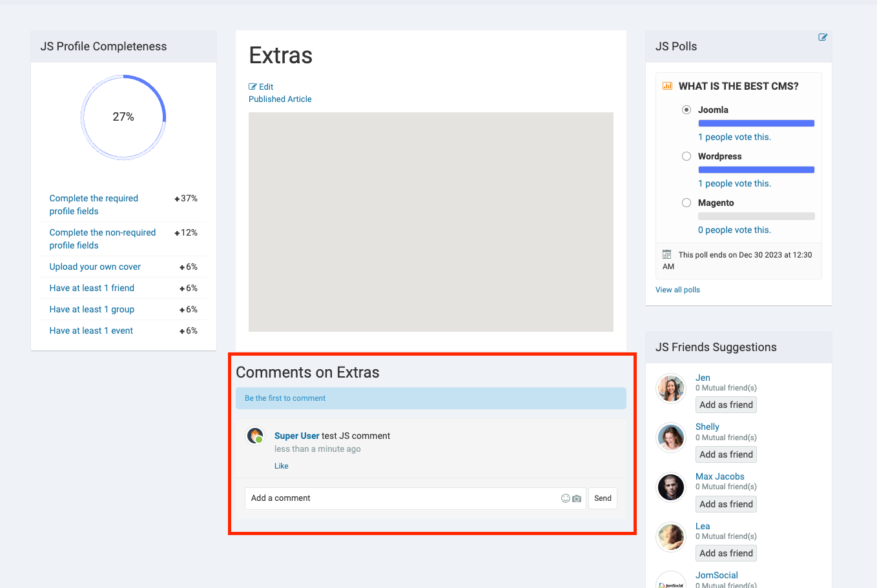Click Lea's avatar photo
This screenshot has width=877, height=588.
point(671,537)
